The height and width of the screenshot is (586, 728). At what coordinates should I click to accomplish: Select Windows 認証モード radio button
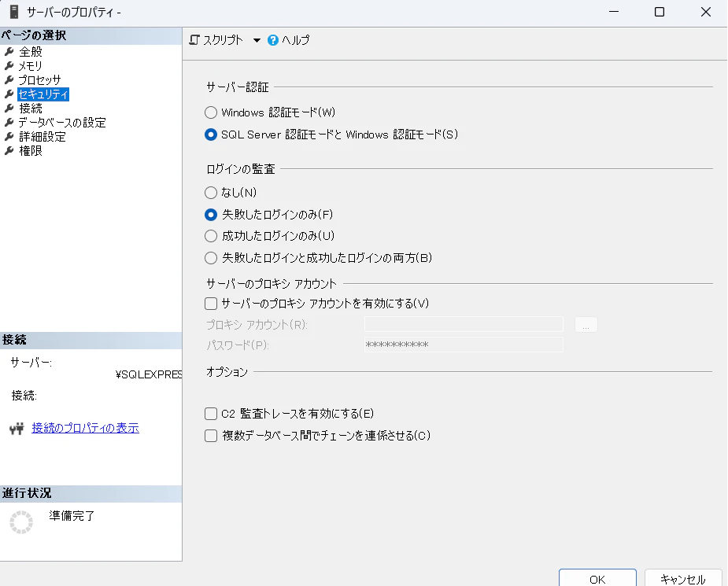click(x=211, y=112)
